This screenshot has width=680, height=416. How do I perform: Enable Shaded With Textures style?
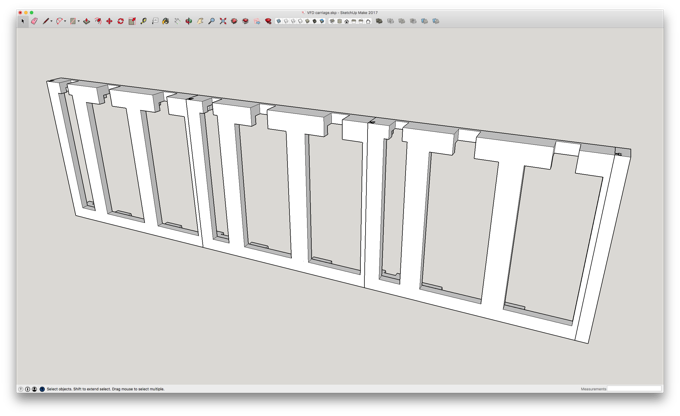tap(314, 21)
